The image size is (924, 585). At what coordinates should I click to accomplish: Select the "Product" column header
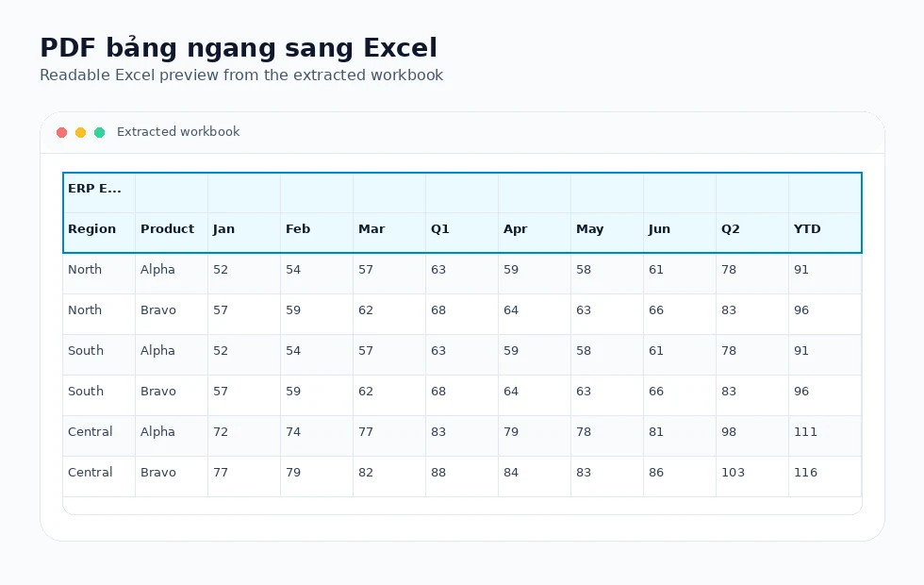pyautogui.click(x=172, y=232)
